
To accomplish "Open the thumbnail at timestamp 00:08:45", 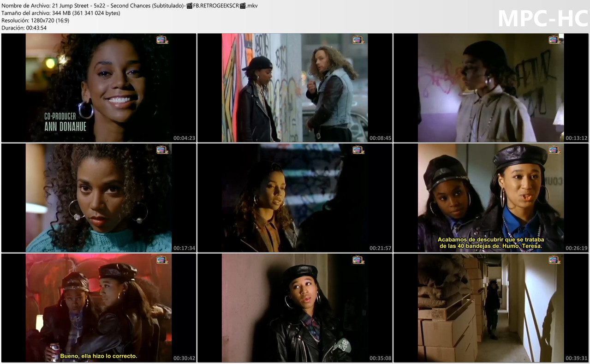I will (x=295, y=88).
